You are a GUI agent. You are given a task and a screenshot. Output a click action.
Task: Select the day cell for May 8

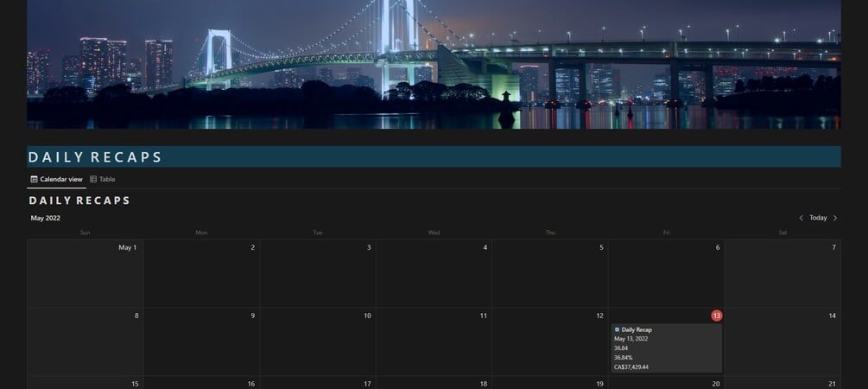[x=86, y=342]
